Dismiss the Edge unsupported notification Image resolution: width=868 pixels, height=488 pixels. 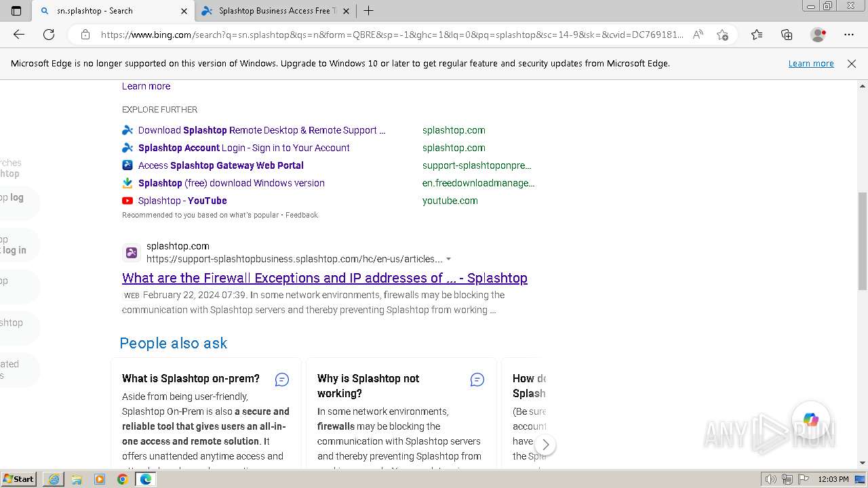tap(852, 64)
